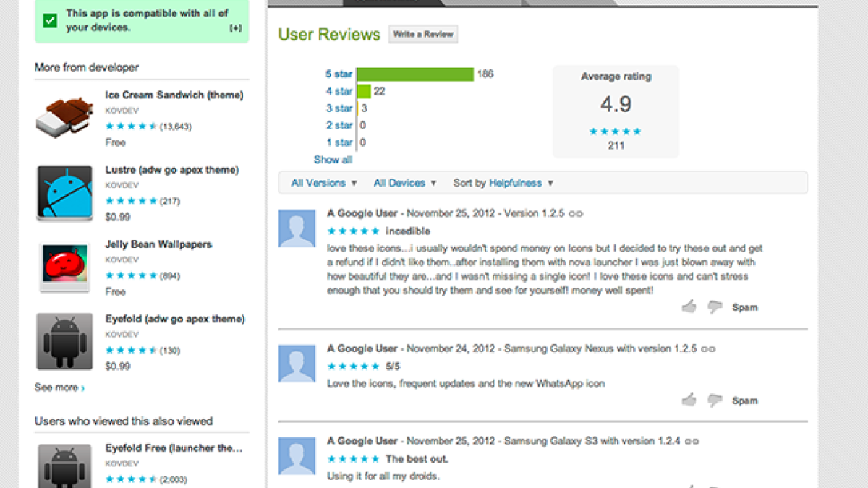The width and height of the screenshot is (868, 488).
Task: Click the green compatibility checkmark box
Action: [x=49, y=21]
